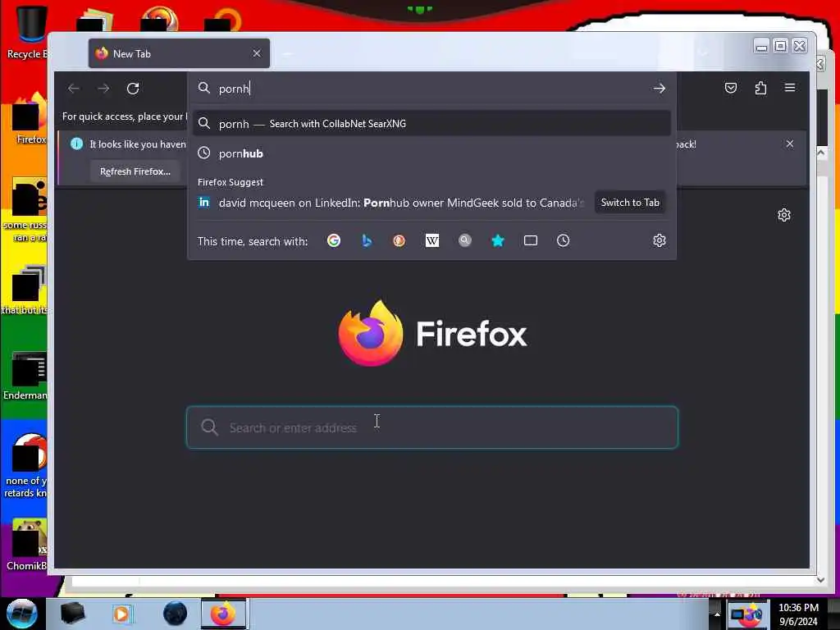Image resolution: width=840 pixels, height=630 pixels.
Task: Search in open Tabs with the tab icon
Action: [x=531, y=240]
